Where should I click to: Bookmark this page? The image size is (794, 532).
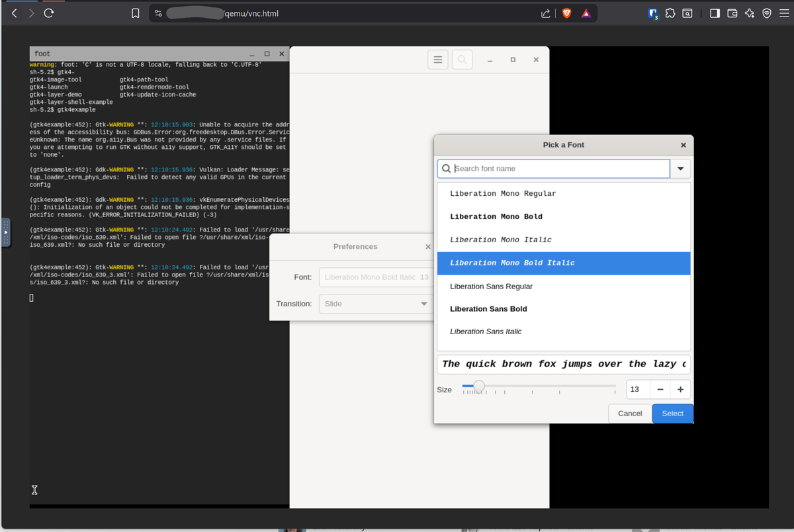135,13
